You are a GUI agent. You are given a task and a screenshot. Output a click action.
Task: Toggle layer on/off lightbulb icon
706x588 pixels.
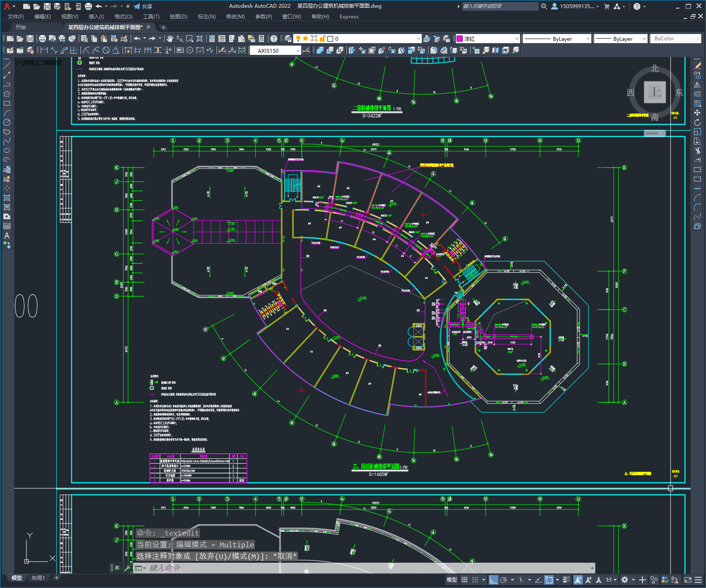tap(298, 39)
